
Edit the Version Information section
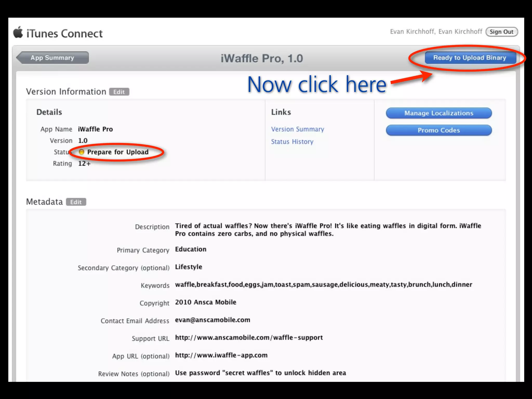tap(119, 92)
